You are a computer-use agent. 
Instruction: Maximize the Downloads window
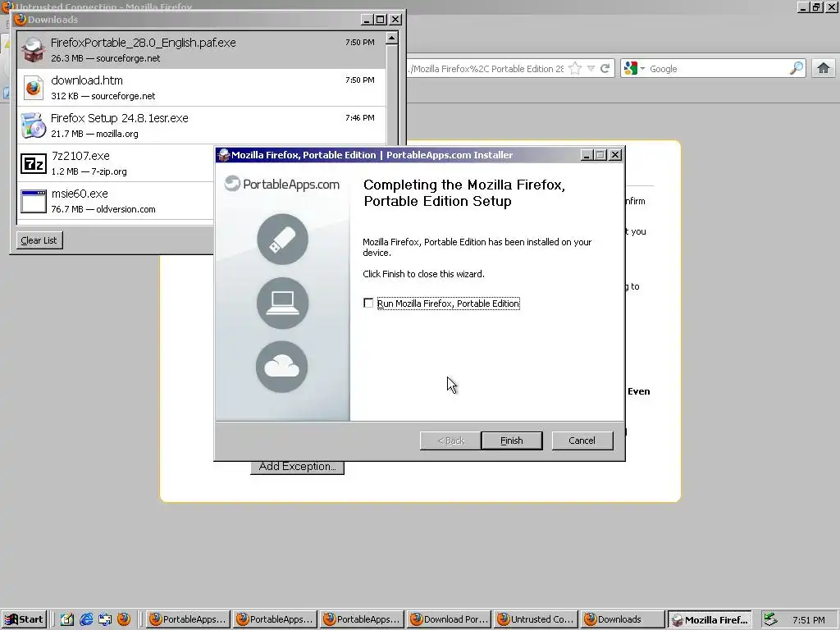(x=381, y=20)
